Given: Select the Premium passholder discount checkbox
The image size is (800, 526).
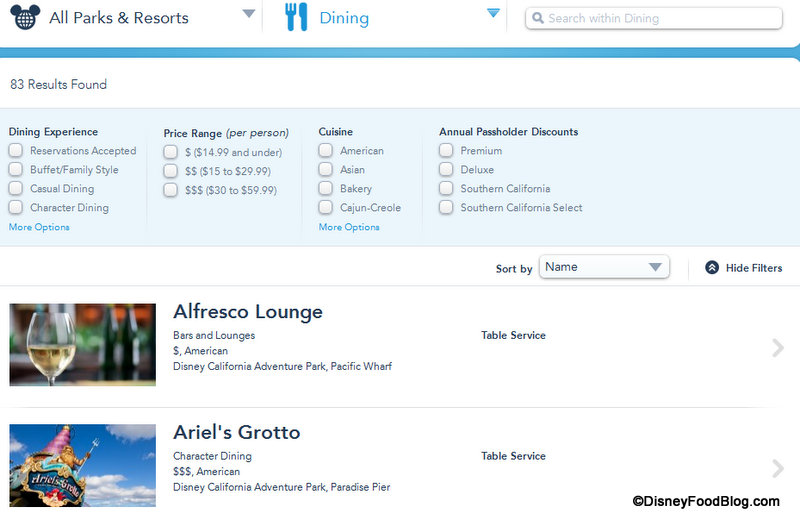Looking at the screenshot, I should [446, 151].
